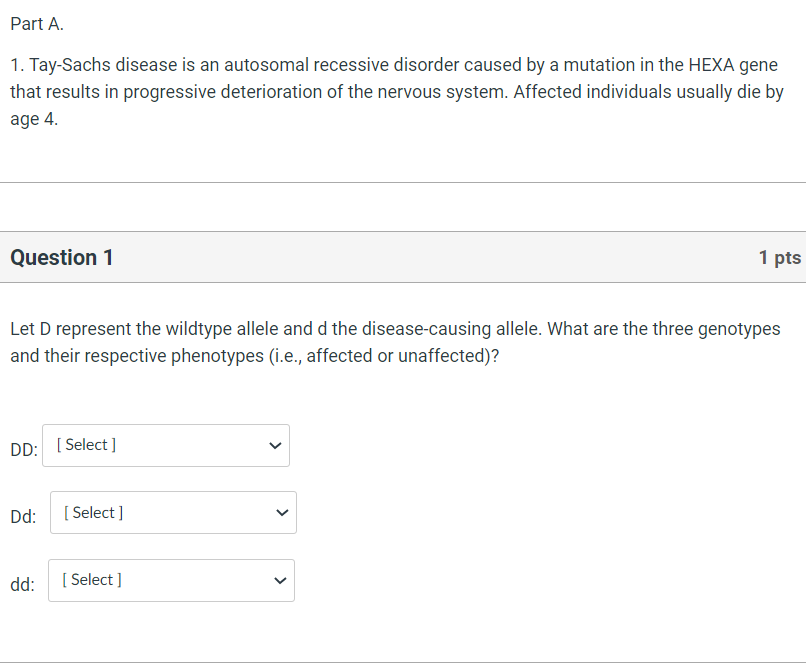This screenshot has width=806, height=666.
Task: Select the DD: label
Action: pyautogui.click(x=22, y=450)
